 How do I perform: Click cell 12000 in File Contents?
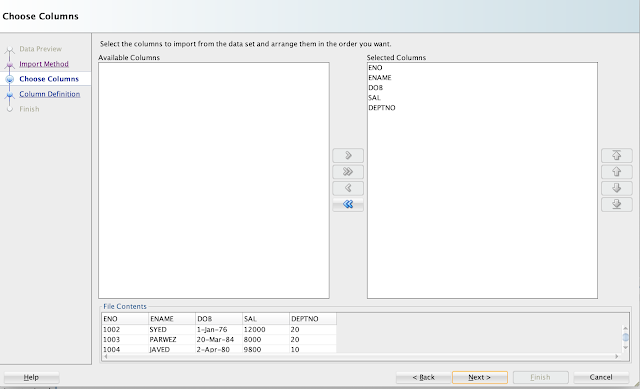pyautogui.click(x=266, y=329)
